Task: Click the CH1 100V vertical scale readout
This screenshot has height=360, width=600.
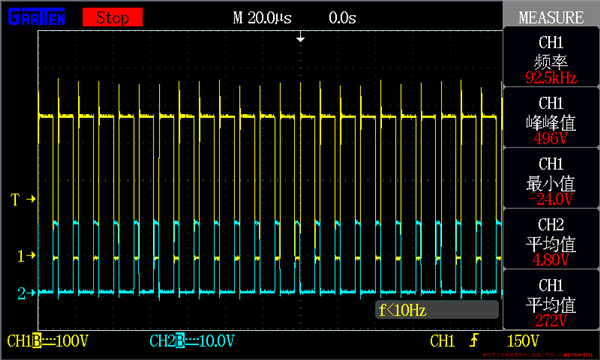Action: tap(48, 340)
